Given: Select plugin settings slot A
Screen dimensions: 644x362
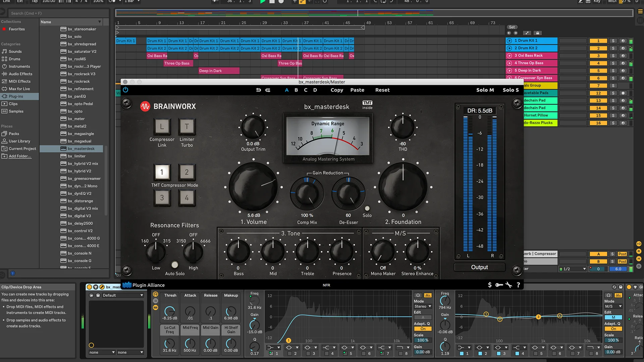Looking at the screenshot, I should (x=287, y=90).
